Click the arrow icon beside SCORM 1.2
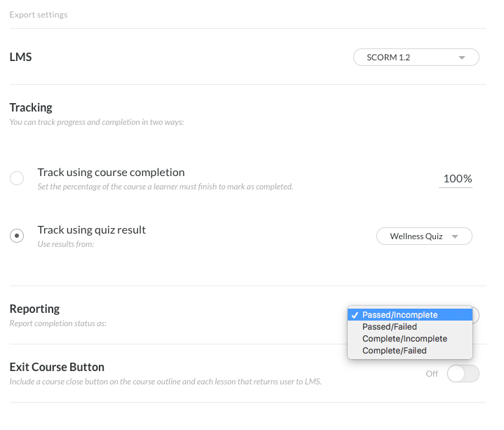Viewport: 504px width, 430px height. click(x=462, y=58)
